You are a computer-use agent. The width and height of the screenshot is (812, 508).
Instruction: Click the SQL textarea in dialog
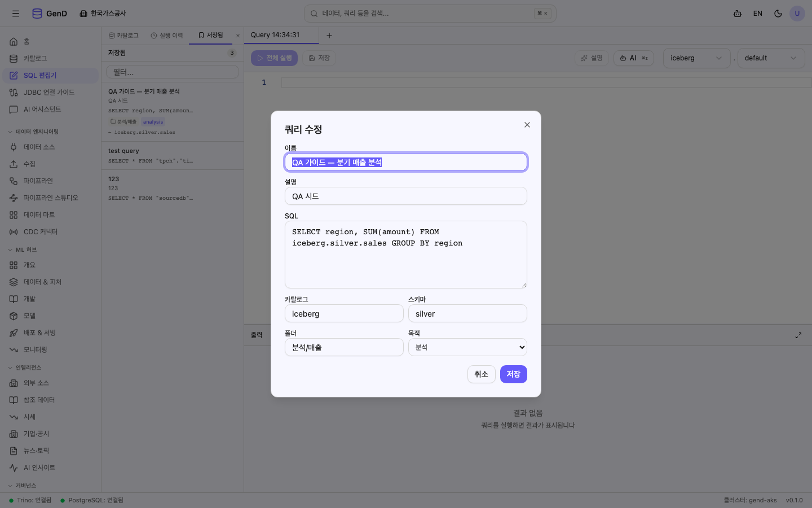(406, 255)
